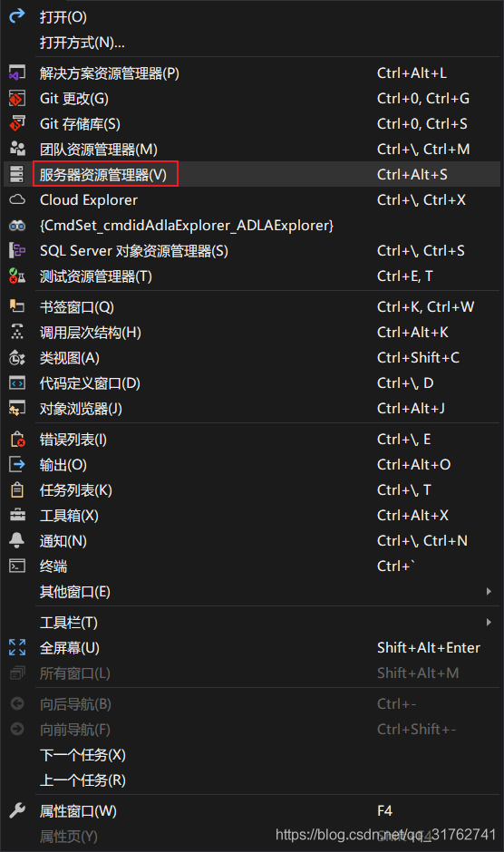Click the Git 存储库 icon
Viewport: 504px width, 852px height.
17,124
